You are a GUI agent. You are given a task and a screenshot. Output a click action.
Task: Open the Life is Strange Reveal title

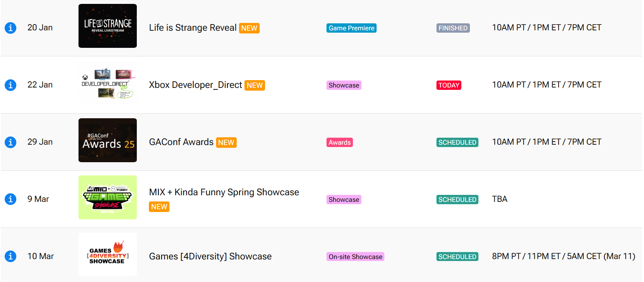(x=192, y=28)
